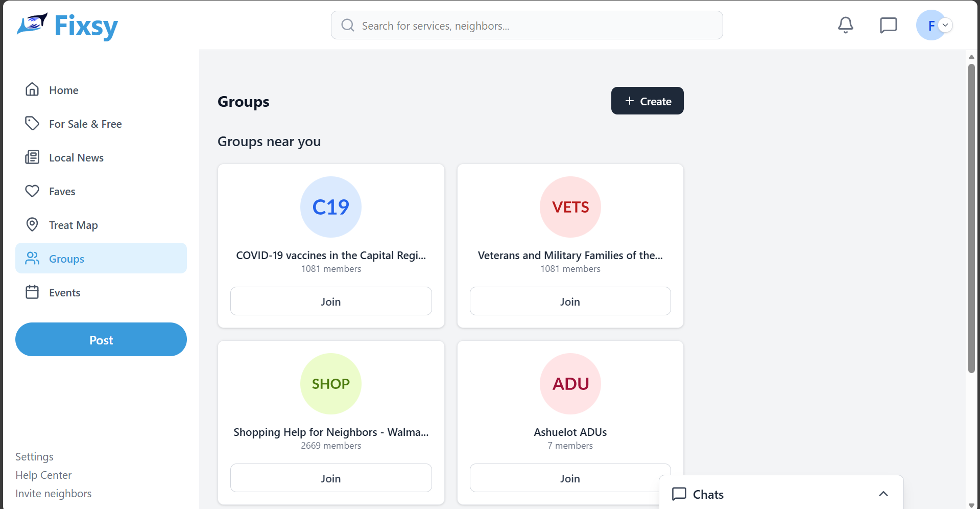Open the Events page
Screen dimensions: 980x509
(x=64, y=293)
